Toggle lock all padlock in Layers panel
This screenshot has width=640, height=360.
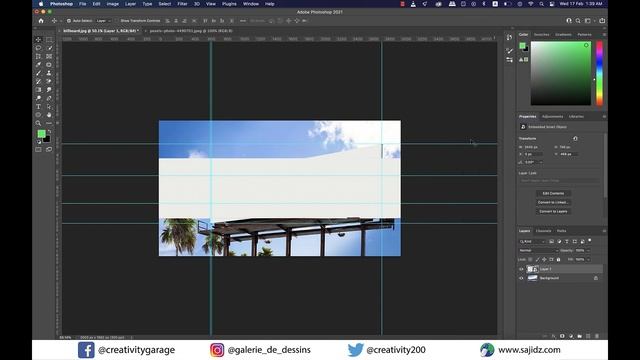[558, 259]
